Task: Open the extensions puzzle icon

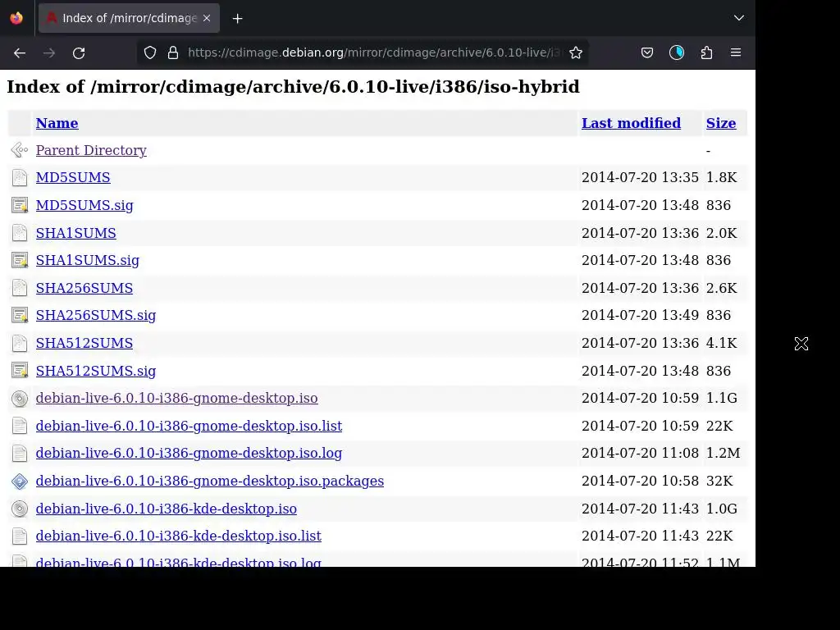Action: pyautogui.click(x=706, y=52)
